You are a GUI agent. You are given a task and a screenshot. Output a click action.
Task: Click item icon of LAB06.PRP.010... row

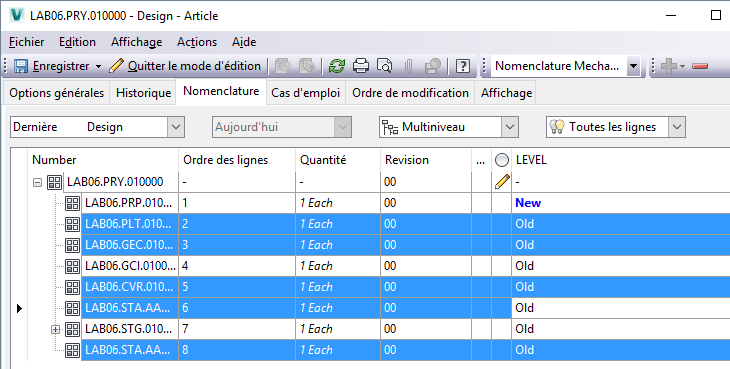tap(72, 203)
